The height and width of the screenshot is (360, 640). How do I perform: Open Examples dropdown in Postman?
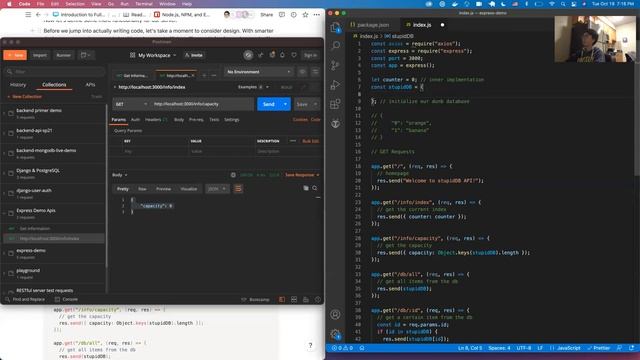pos(253,87)
